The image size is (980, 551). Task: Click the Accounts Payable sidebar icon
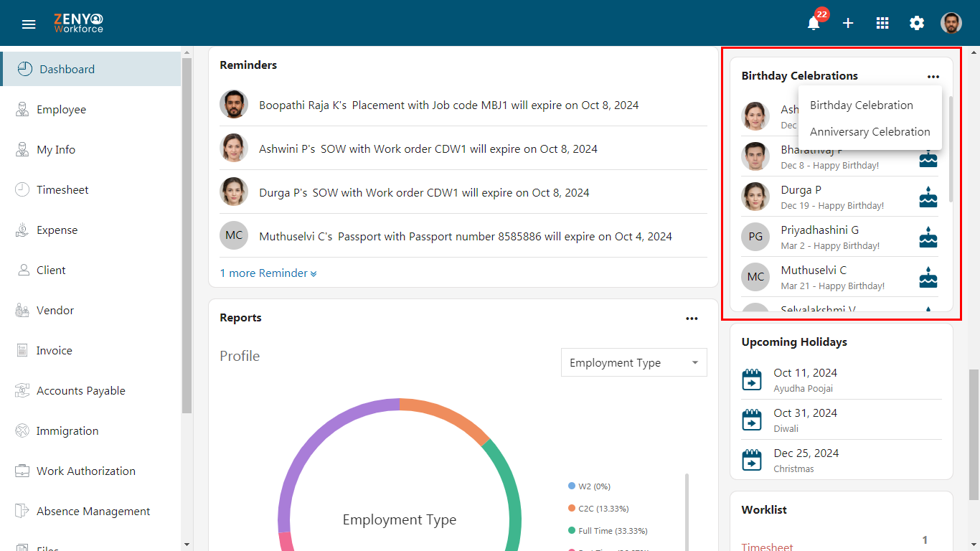22,390
